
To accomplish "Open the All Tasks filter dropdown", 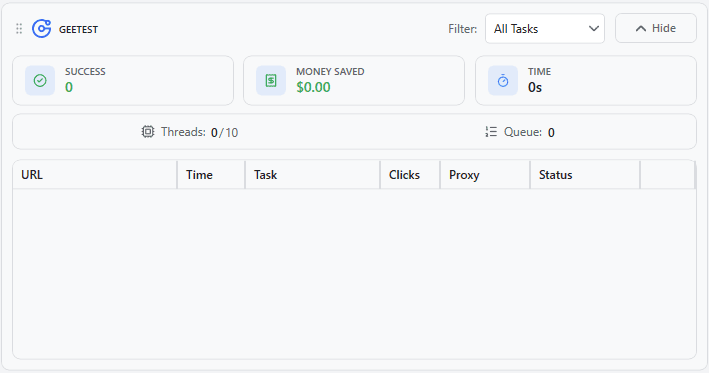I will (x=545, y=28).
